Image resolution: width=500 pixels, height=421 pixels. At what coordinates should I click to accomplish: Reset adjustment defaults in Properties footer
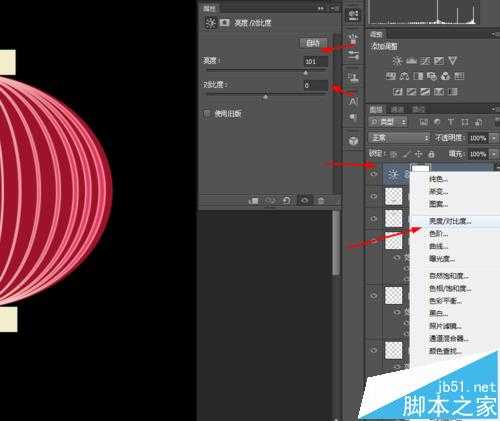(287, 201)
